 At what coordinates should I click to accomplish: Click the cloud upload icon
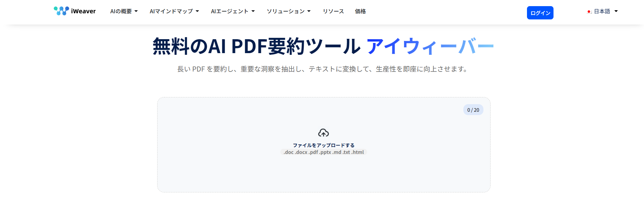click(324, 133)
